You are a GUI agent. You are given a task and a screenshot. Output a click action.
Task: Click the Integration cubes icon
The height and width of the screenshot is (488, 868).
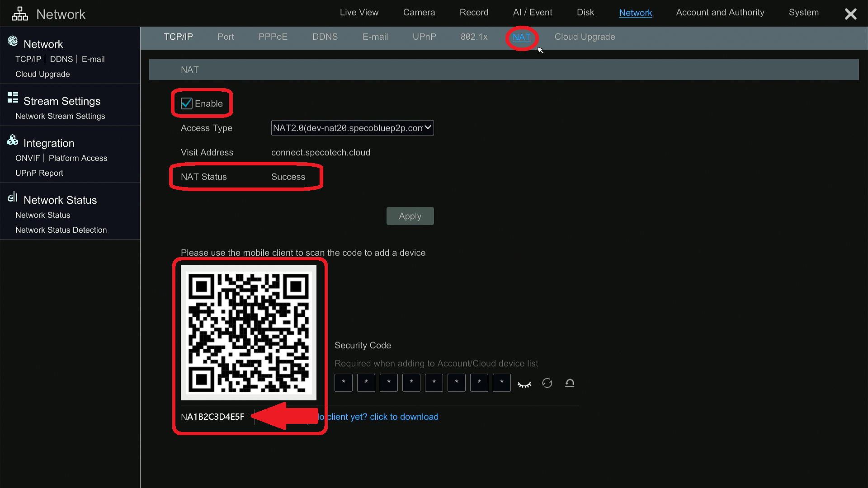(12, 140)
